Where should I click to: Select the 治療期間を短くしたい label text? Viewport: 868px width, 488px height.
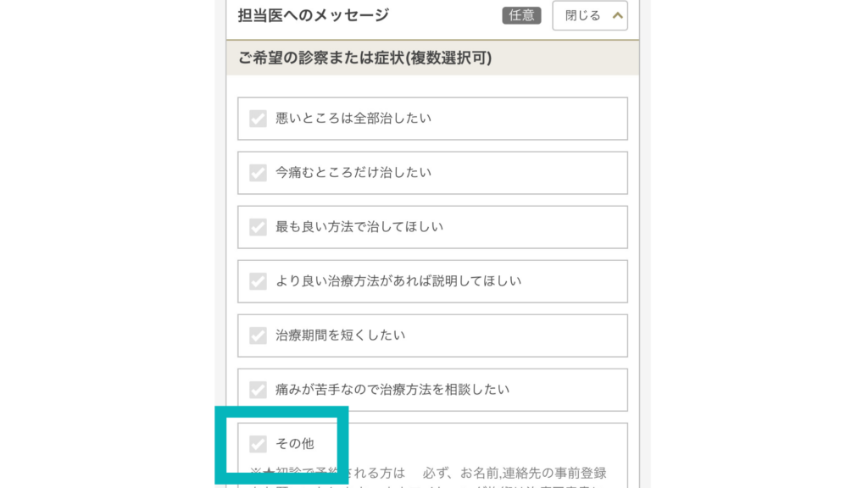[341, 335]
